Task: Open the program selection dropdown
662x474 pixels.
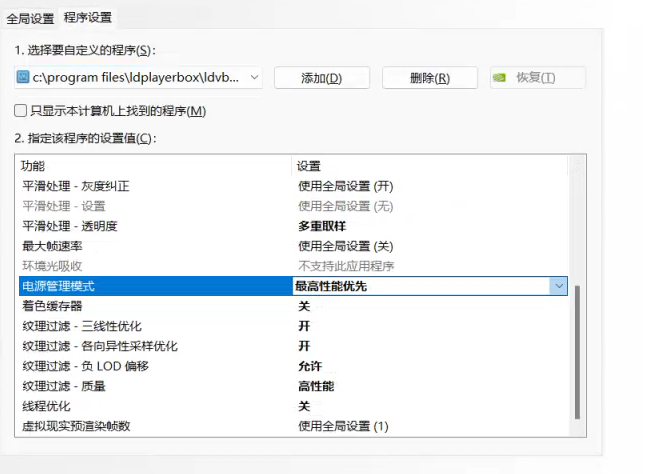Action: click(254, 77)
